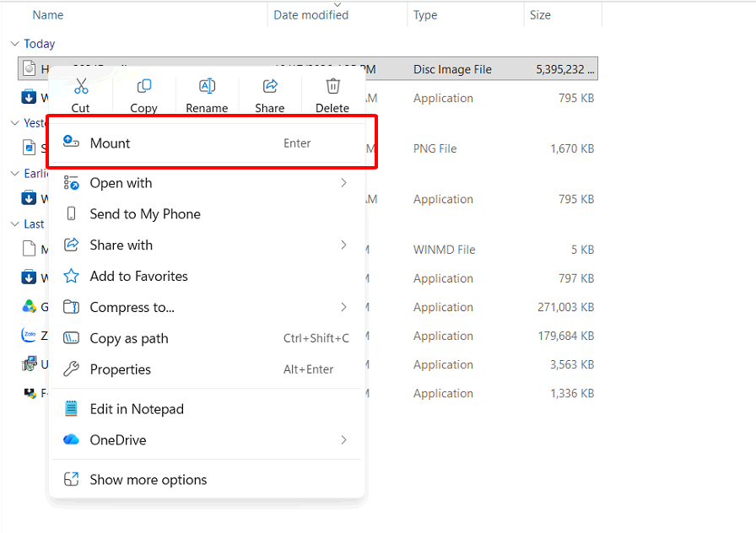The width and height of the screenshot is (756, 533).
Task: Click the download icon of the 797 KB application
Action: point(29,277)
